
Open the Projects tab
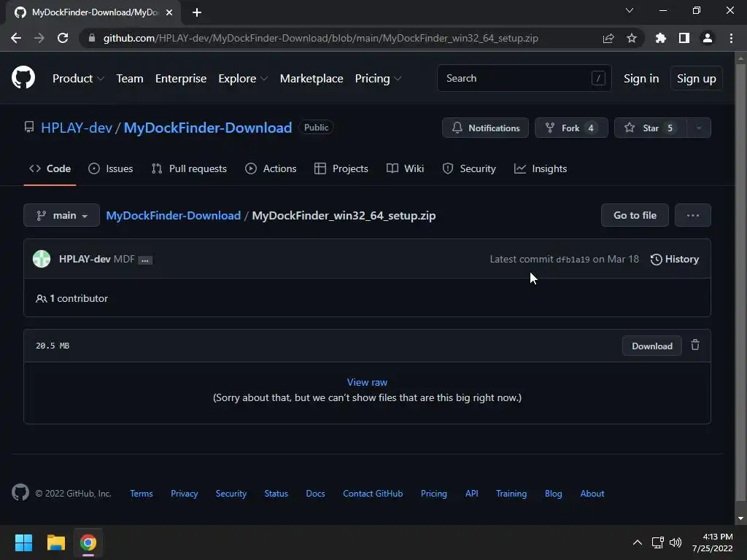341,168
